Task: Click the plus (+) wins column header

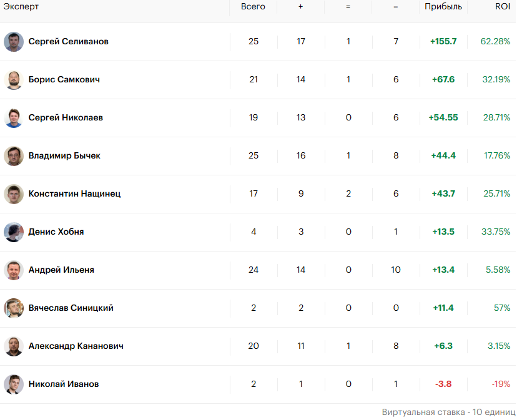Action: point(301,7)
